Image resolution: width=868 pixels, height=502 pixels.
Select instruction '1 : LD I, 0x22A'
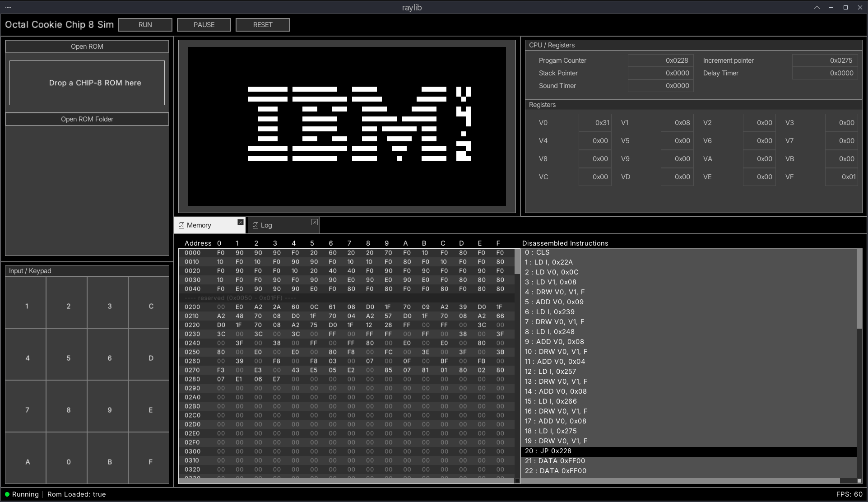689,262
